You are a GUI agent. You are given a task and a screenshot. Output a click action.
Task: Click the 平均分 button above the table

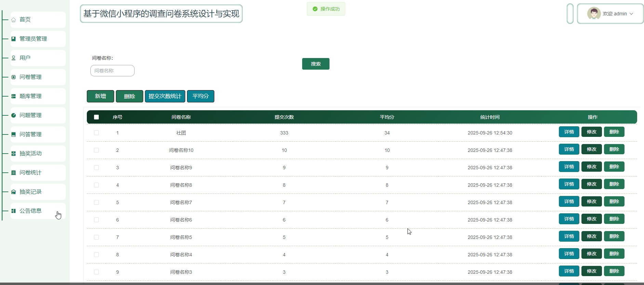click(x=201, y=96)
